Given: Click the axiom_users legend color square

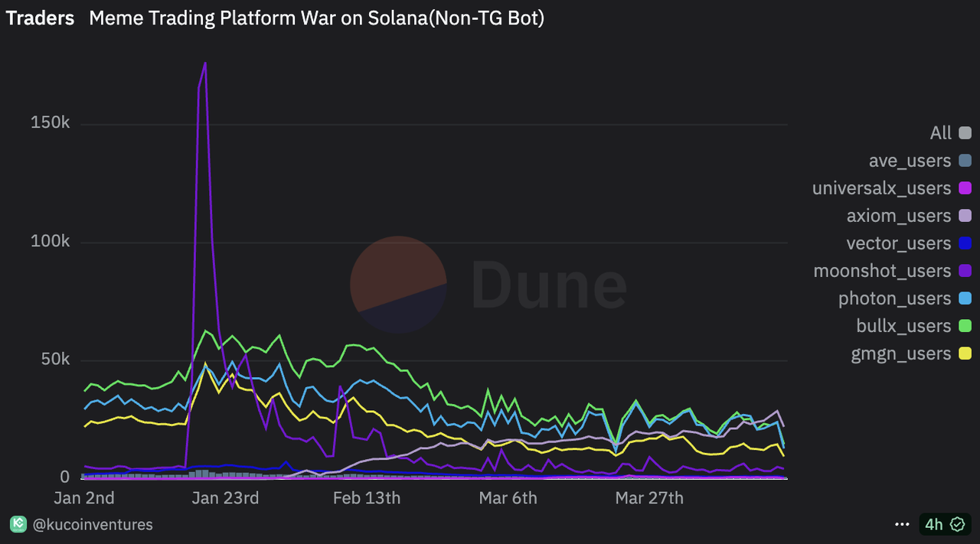Looking at the screenshot, I should 965,216.
